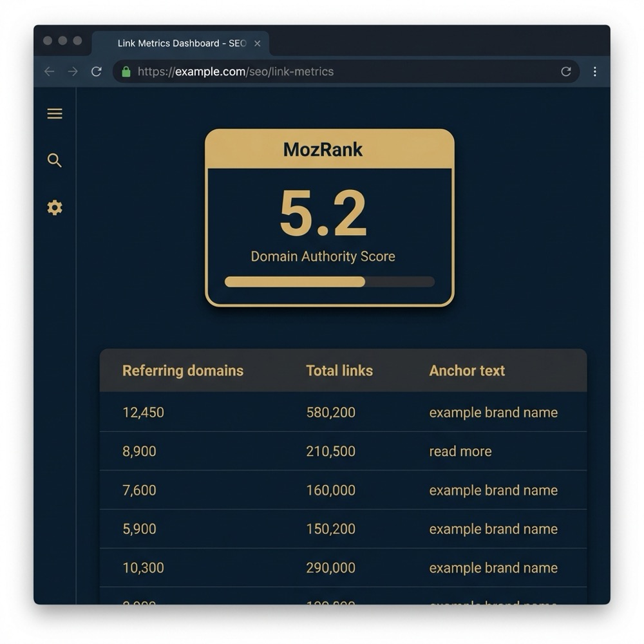Select the 8,900 referring domains cell

pyautogui.click(x=139, y=451)
